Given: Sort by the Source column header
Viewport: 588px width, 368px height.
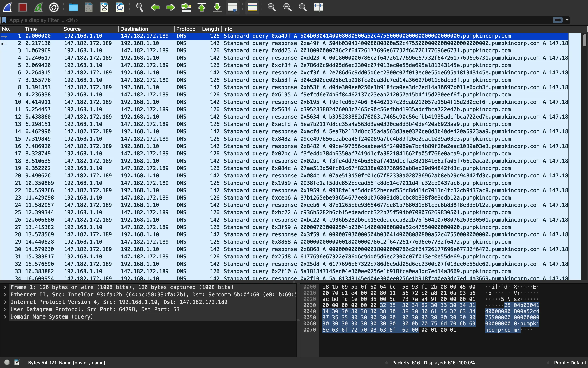Looking at the screenshot, I should 90,29.
